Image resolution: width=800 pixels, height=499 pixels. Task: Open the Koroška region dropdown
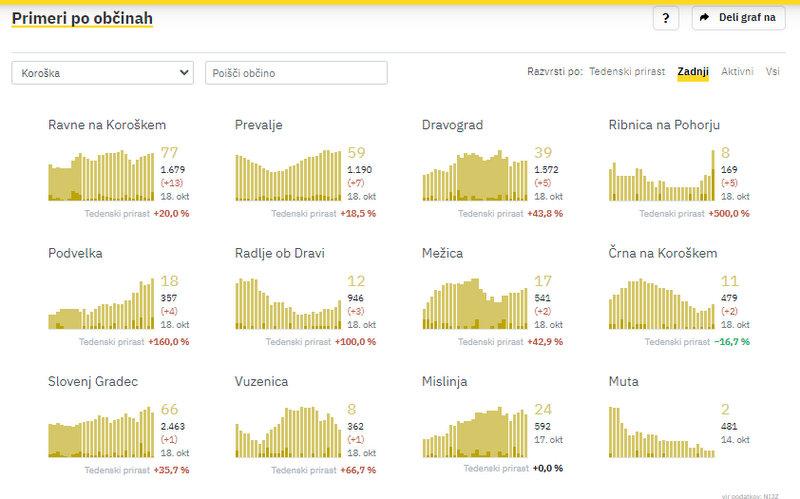point(102,73)
